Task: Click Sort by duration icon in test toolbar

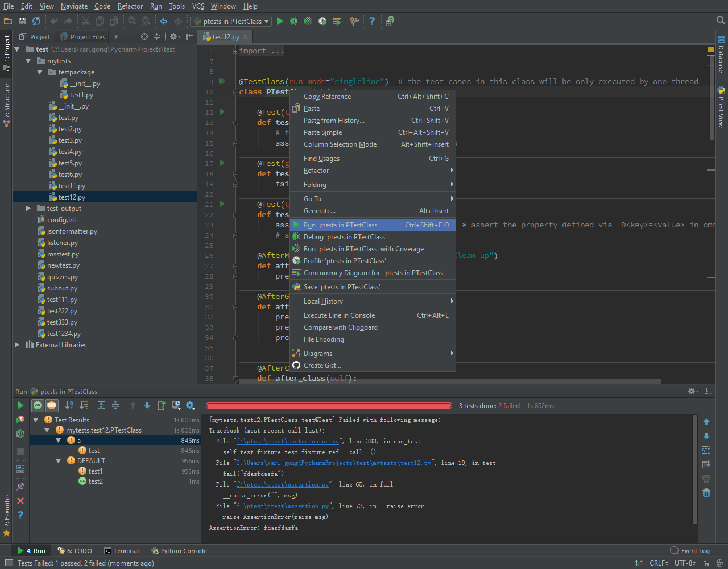Action: 84,405
